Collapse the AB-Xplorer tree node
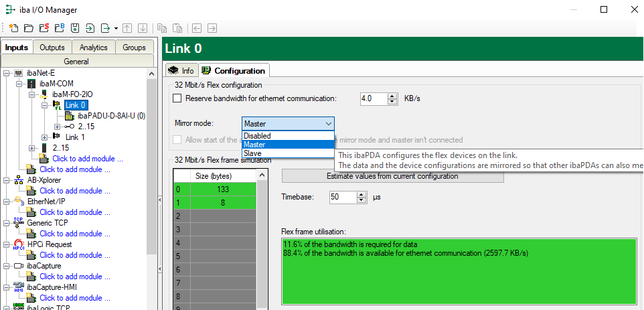This screenshot has width=644, height=310. point(6,180)
